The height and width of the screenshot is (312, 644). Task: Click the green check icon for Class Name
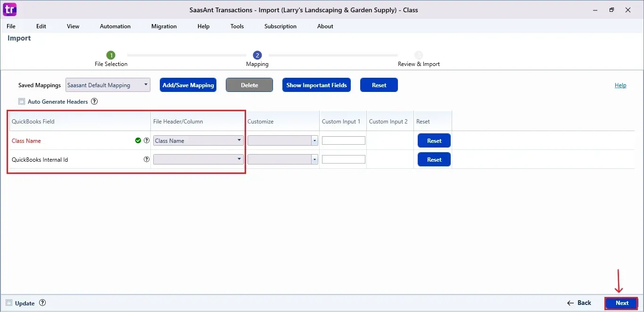pyautogui.click(x=138, y=140)
